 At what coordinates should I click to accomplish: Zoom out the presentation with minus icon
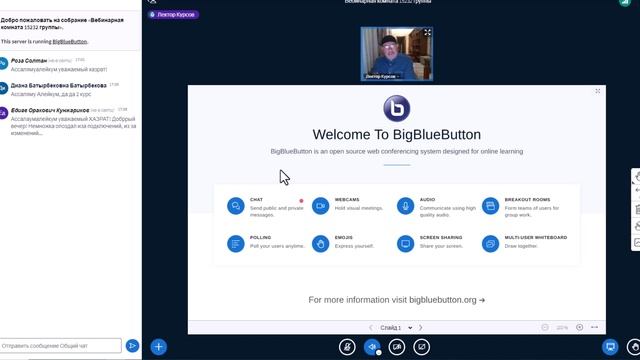[x=545, y=327]
